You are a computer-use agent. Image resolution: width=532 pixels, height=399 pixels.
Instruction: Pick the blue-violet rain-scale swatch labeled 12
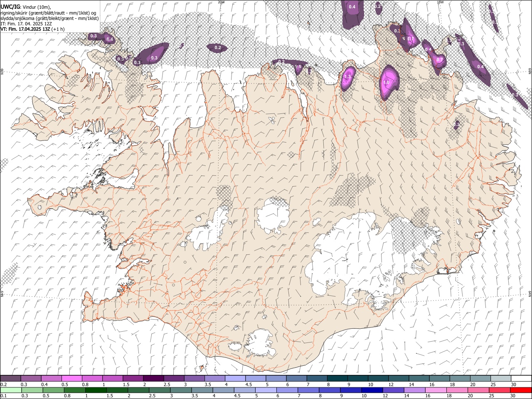point(393,390)
